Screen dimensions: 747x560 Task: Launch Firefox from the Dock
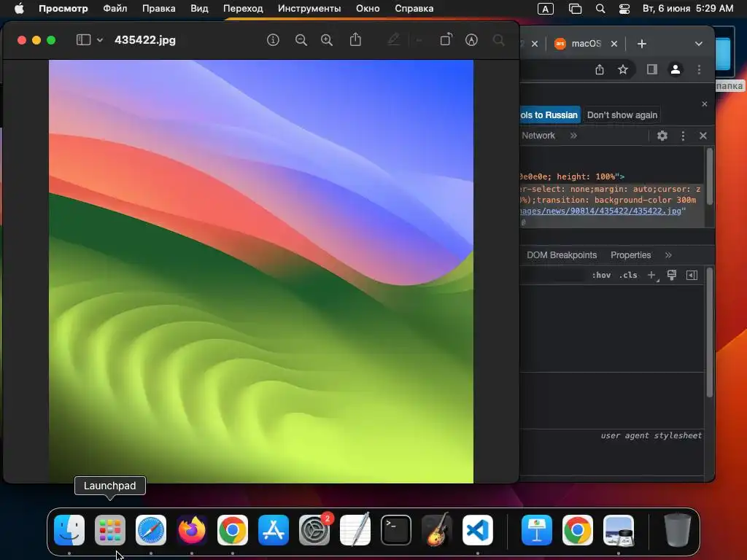(192, 530)
